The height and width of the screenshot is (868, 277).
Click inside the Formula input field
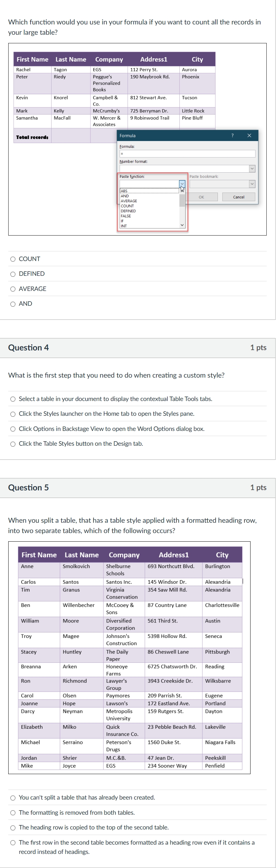click(x=187, y=154)
